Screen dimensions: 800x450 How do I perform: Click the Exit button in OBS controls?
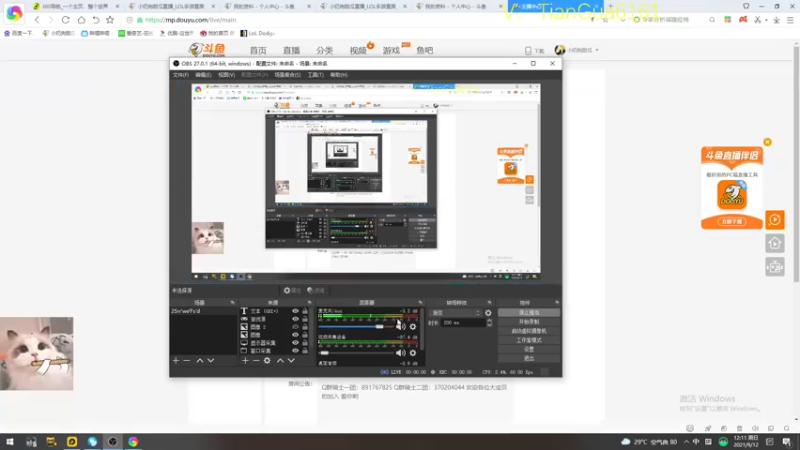pos(529,359)
